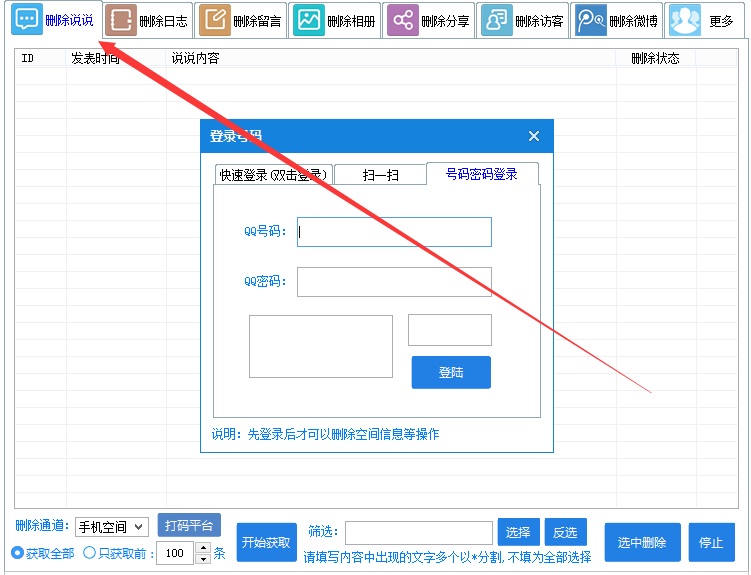Click the 发表时间 column header
Image resolution: width=751 pixels, height=575 pixels.
116,58
